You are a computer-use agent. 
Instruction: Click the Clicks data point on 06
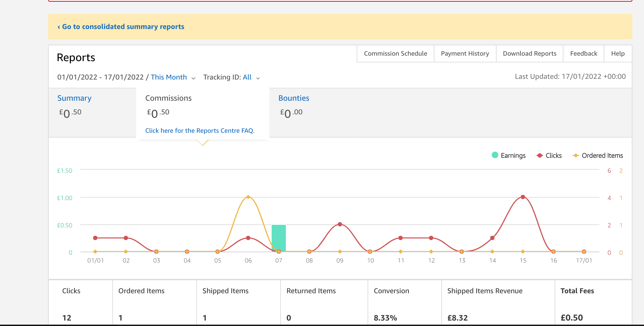[x=248, y=238]
